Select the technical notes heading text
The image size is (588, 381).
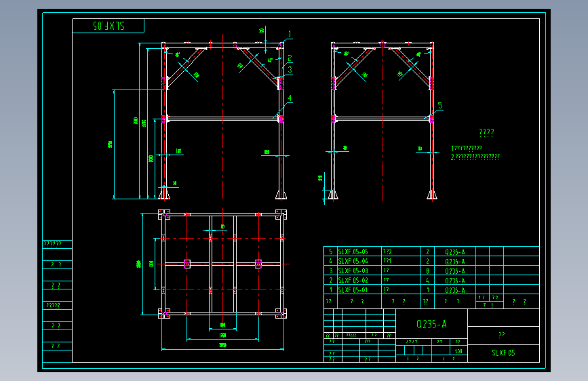[x=486, y=132]
